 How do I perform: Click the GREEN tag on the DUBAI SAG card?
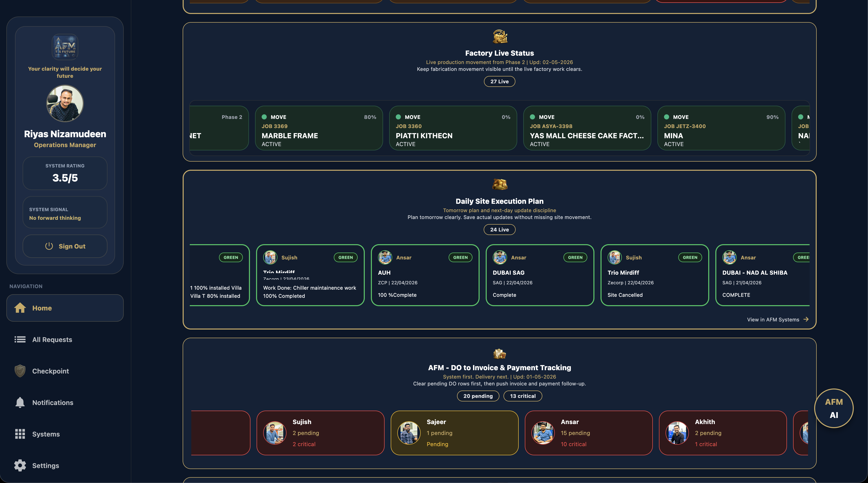tap(575, 257)
